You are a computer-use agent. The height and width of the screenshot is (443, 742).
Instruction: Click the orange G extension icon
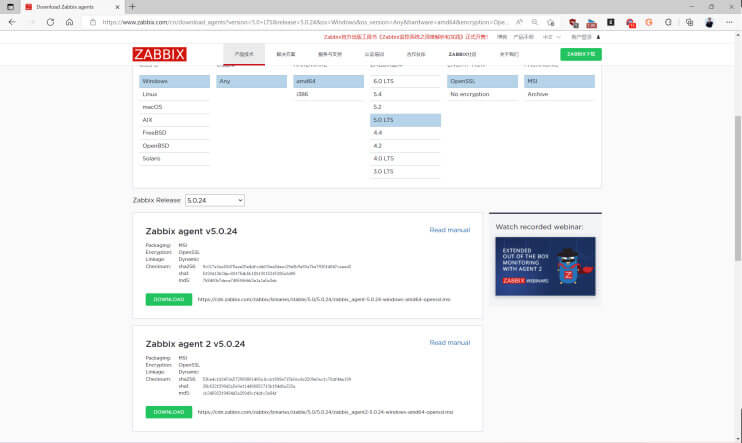(x=649, y=22)
